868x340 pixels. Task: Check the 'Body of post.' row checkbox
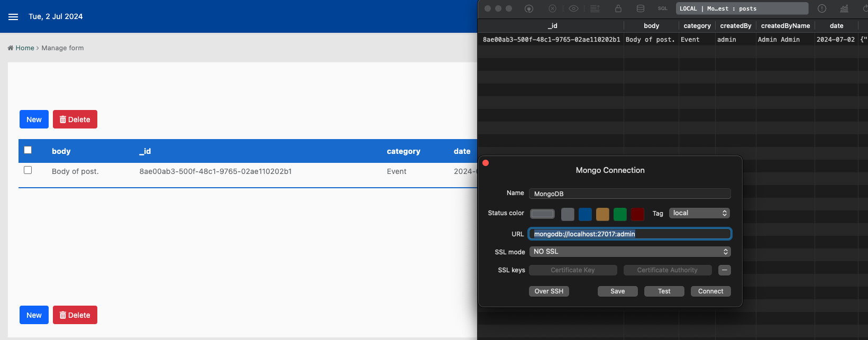(28, 170)
